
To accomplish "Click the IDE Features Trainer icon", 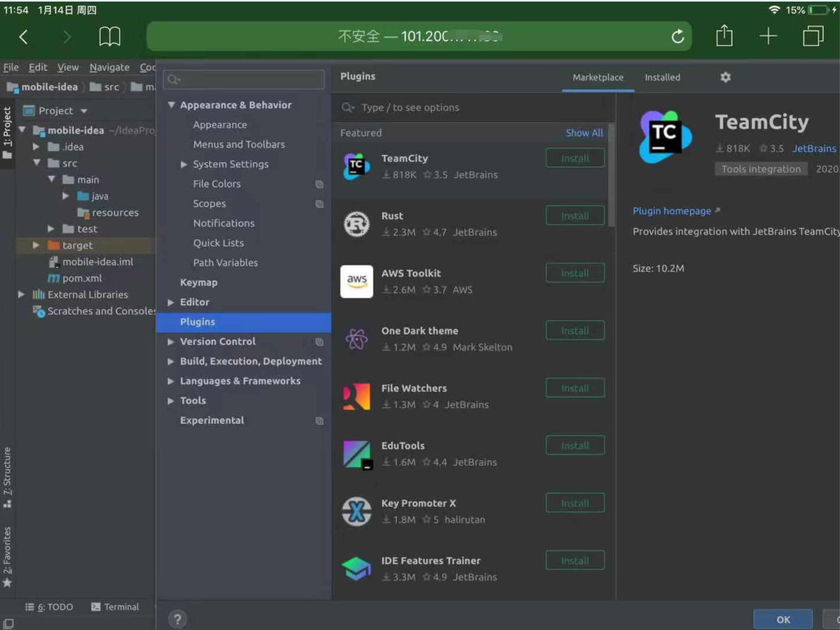I will click(x=356, y=568).
